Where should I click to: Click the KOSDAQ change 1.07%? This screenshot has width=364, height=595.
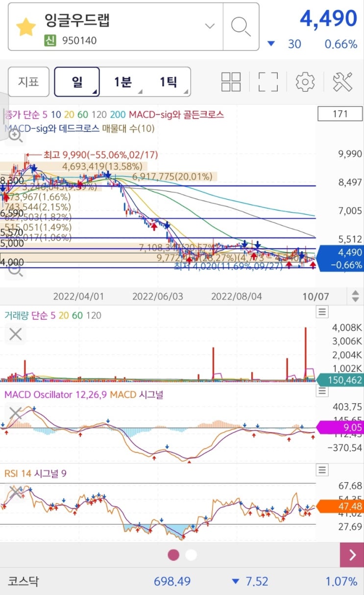[341, 581]
